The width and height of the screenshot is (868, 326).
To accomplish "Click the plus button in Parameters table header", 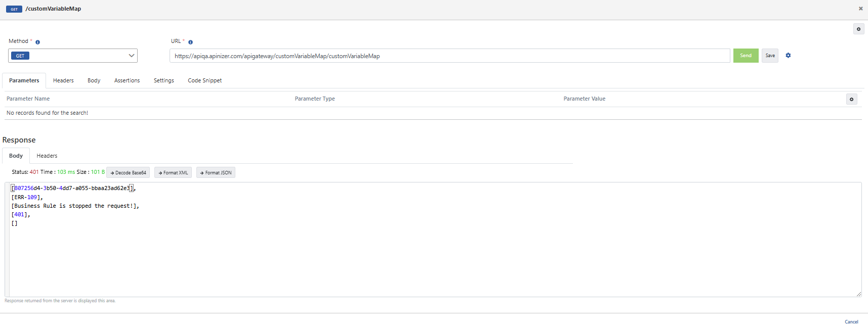I will [x=851, y=99].
